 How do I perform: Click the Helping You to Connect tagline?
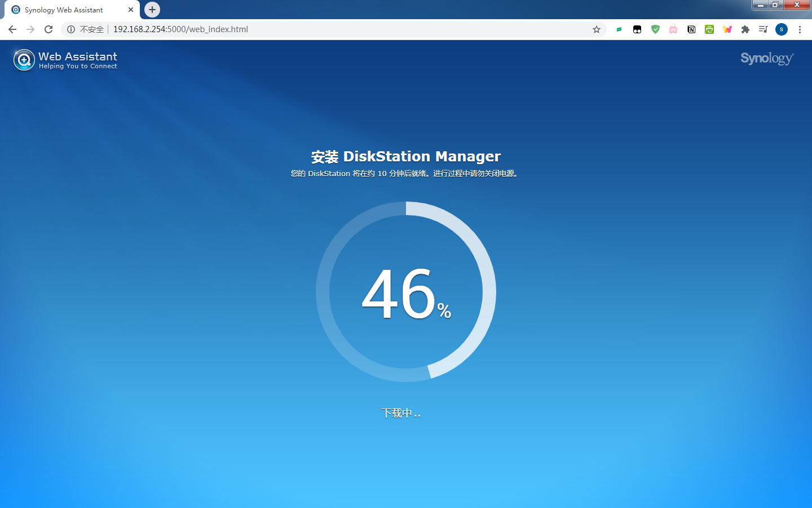[78, 66]
